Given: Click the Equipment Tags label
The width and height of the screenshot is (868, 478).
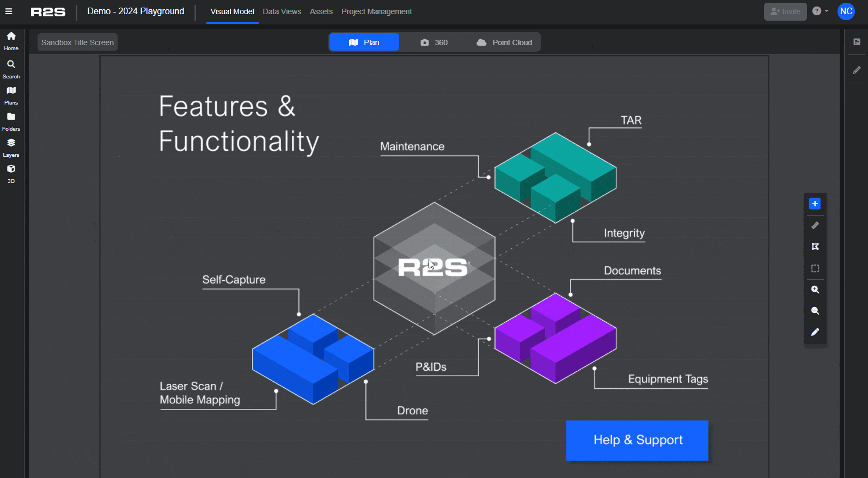Looking at the screenshot, I should pyautogui.click(x=668, y=379).
